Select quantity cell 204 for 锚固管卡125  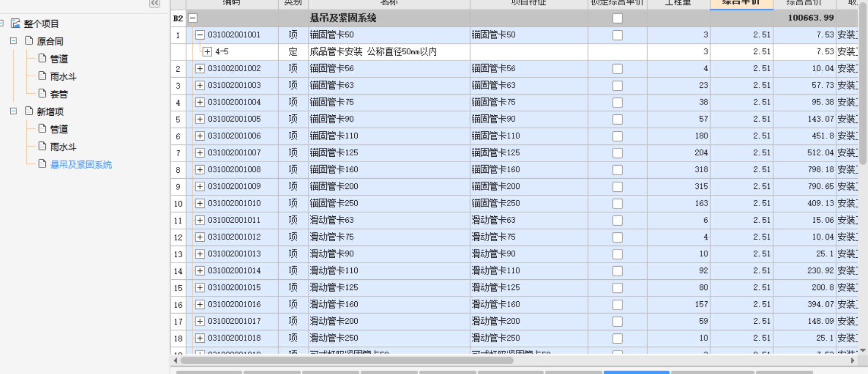pos(679,153)
